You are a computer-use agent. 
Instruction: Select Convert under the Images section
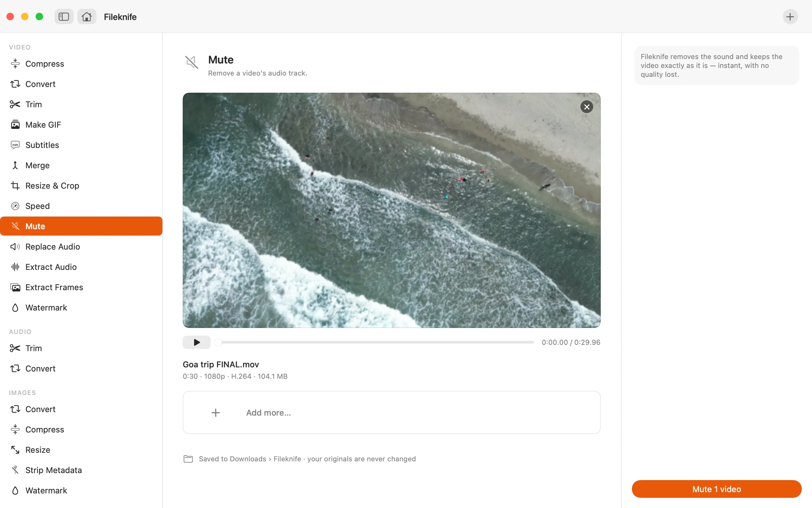(x=81, y=409)
